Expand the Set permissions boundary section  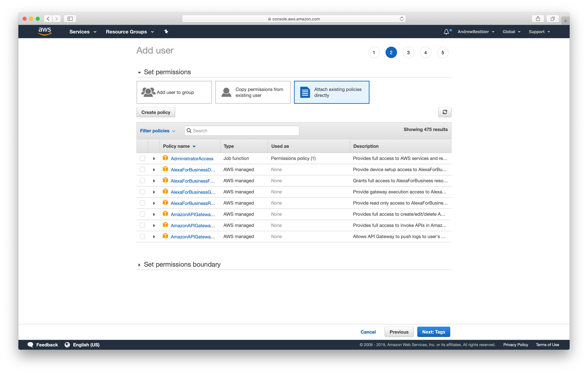point(139,264)
